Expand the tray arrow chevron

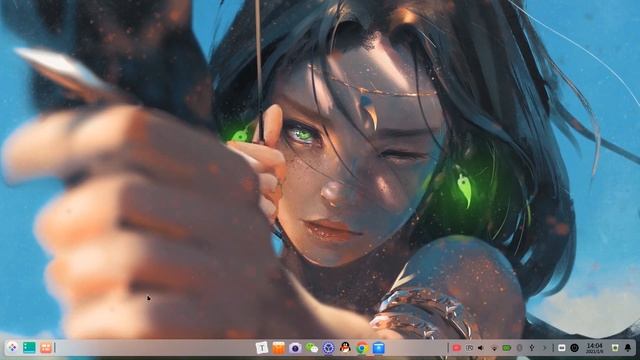coord(544,348)
